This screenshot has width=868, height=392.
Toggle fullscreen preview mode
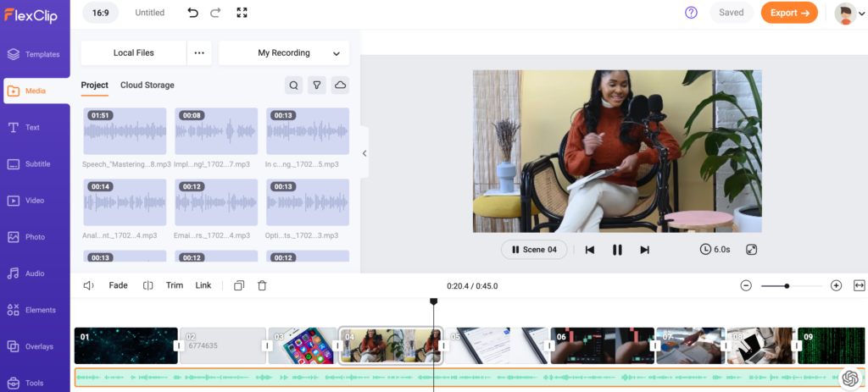[751, 250]
